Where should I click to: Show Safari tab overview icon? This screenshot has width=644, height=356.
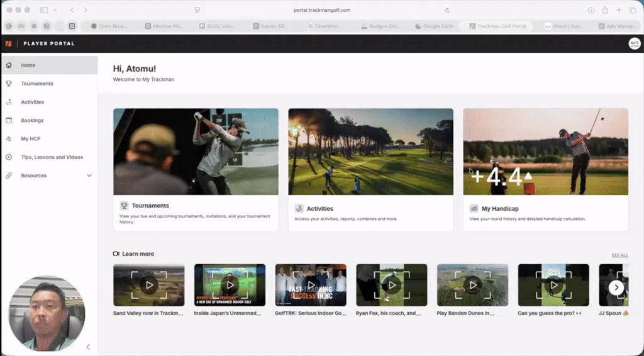(633, 10)
